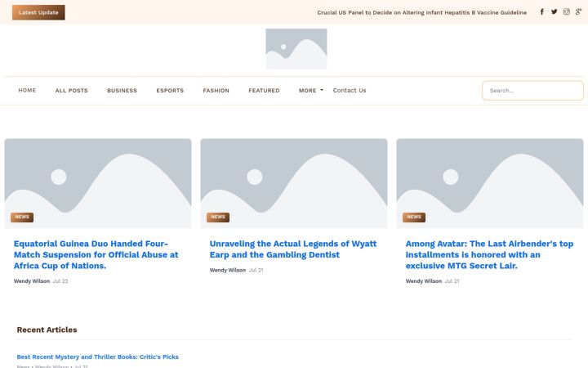
Task: Expand the More dropdown menu
Action: (x=311, y=91)
